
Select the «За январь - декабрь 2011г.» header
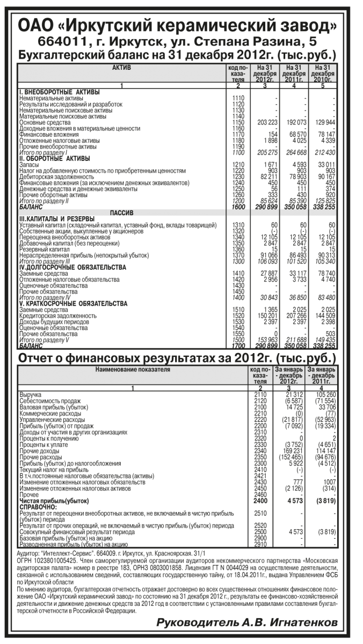pos(321,375)
